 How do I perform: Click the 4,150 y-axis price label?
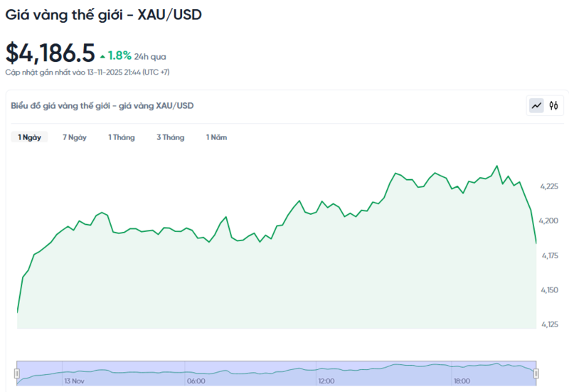pyautogui.click(x=548, y=290)
